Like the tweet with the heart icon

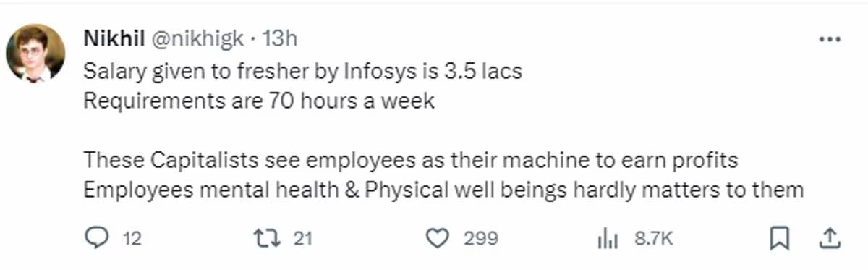click(x=437, y=238)
